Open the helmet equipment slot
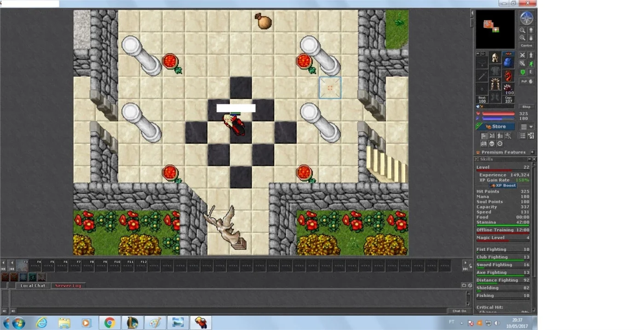Viewport: 644px width, 330px height. click(495, 58)
